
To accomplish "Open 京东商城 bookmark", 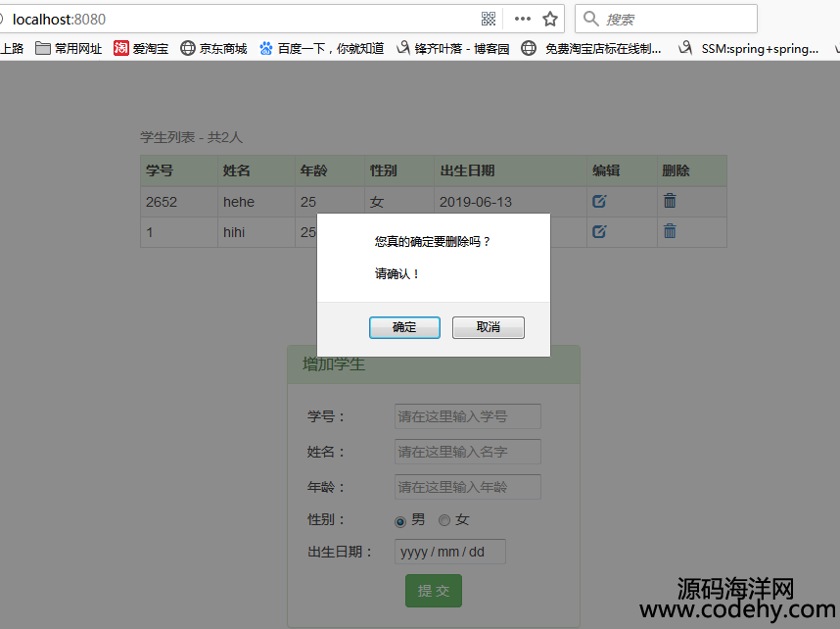I will click(x=213, y=48).
